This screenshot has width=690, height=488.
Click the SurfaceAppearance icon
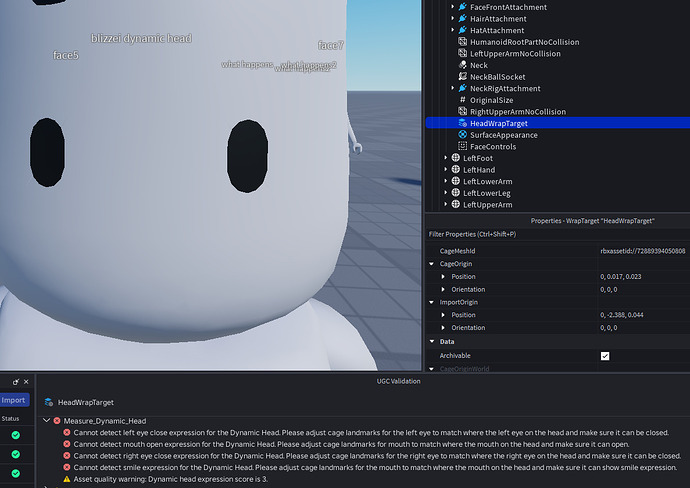(x=462, y=135)
